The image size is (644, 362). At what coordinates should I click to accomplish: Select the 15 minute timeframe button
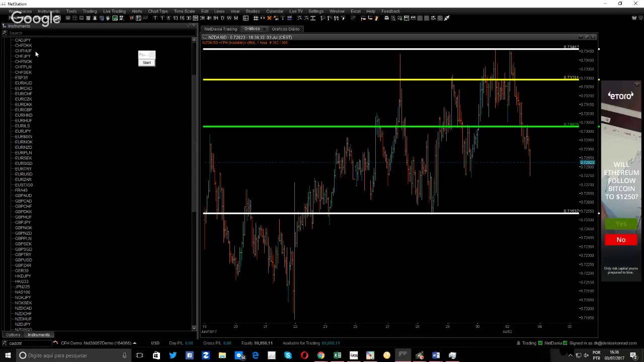coord(182,18)
